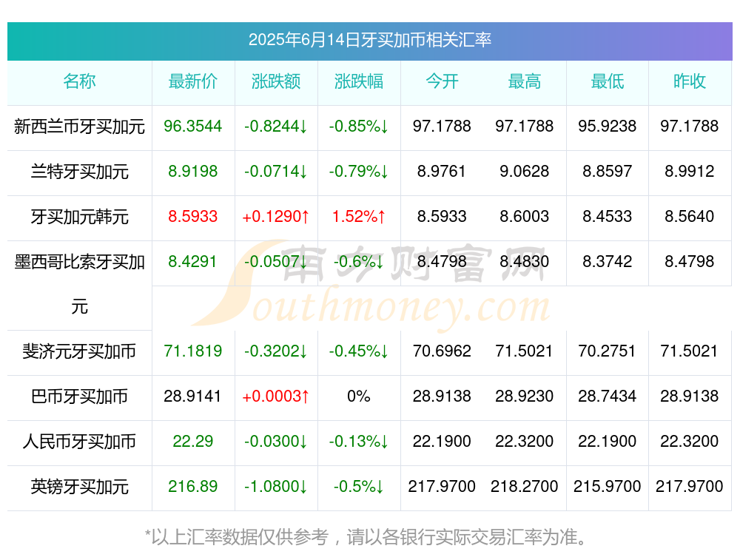Click the 最低 column header
Screen dimensions: 740x560
[608, 81]
